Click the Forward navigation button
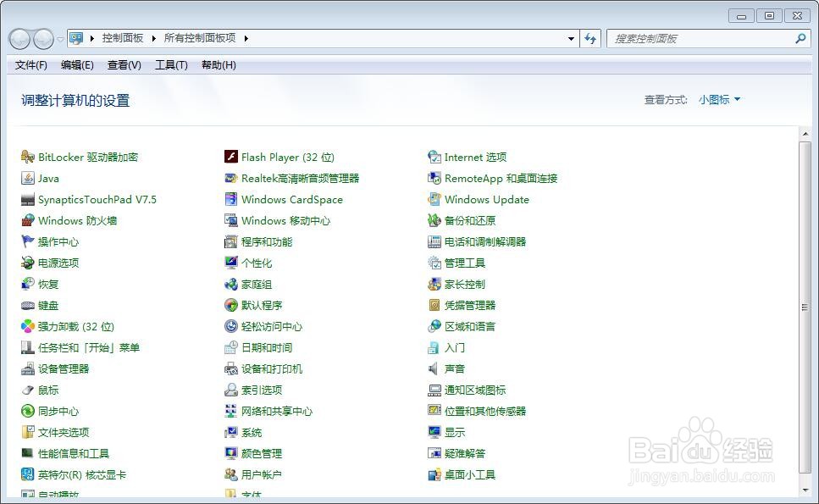819x504 pixels. 43,39
